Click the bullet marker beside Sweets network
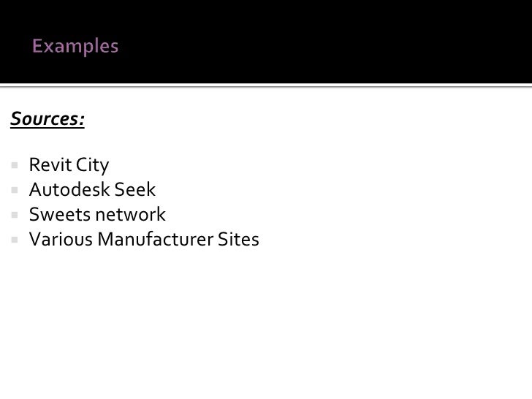532x399 pixels. [x=15, y=215]
